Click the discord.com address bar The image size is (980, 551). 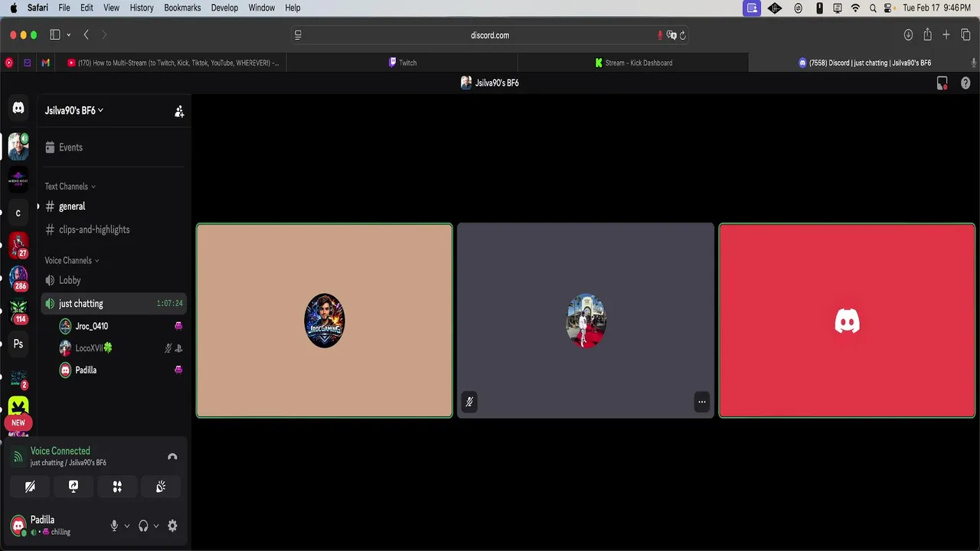pyautogui.click(x=490, y=35)
